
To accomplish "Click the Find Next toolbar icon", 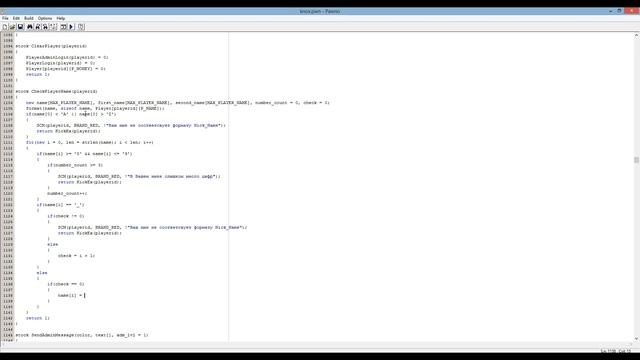I will 38,27.
